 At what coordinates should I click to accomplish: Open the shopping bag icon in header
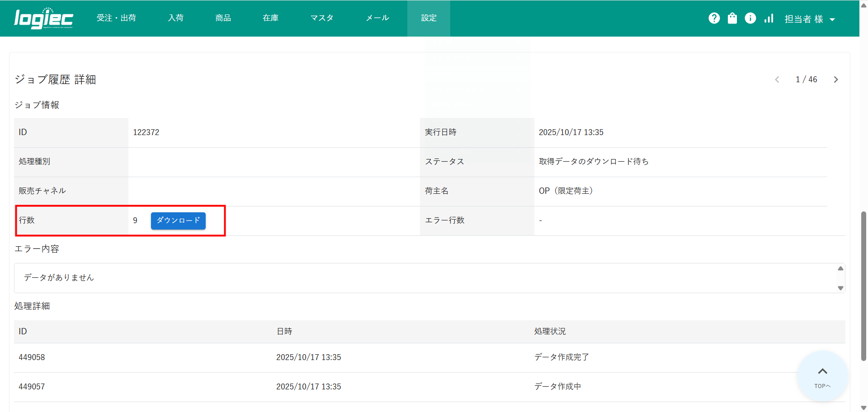coord(732,18)
